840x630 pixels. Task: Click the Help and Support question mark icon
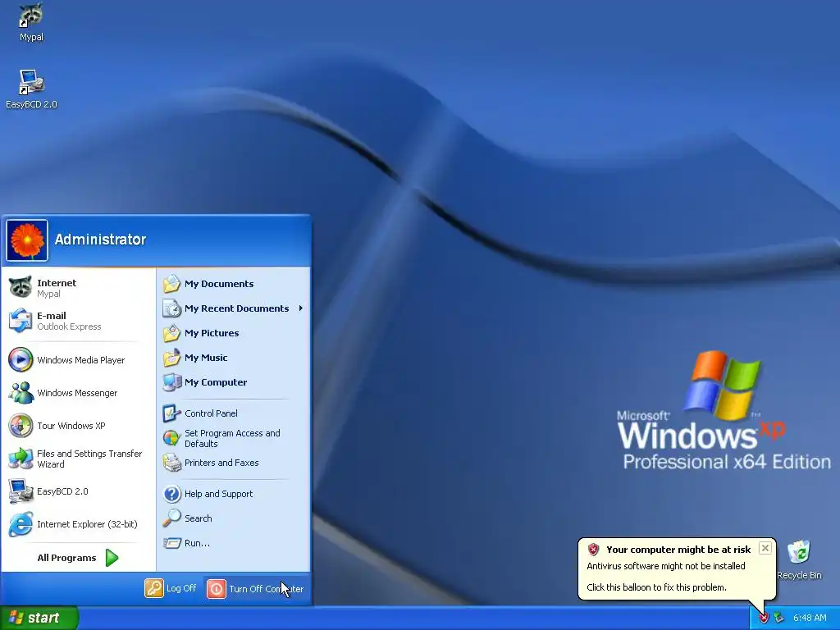(x=172, y=493)
